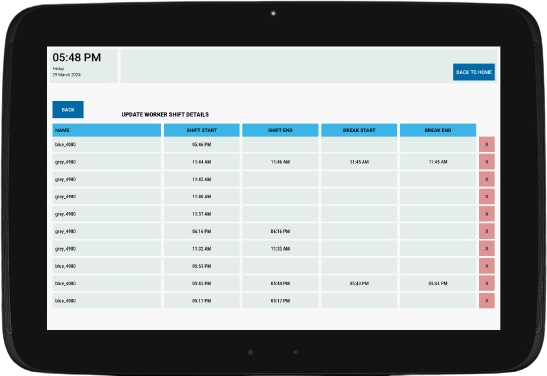Image resolution: width=547 pixels, height=376 pixels.
Task: Click the SHIFT START column header
Action: click(x=202, y=130)
